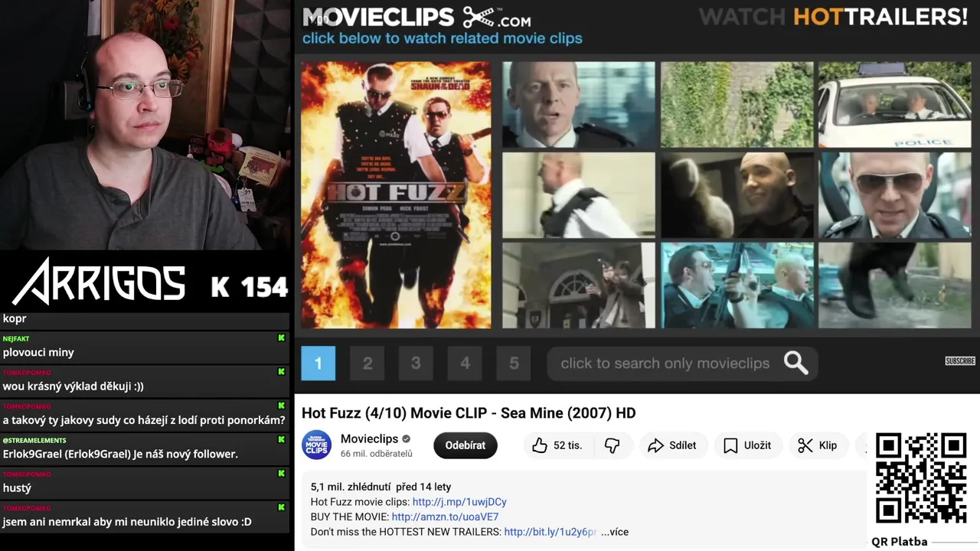Select end screen page 5
Viewport: 980px width, 551px height.
coord(514,364)
